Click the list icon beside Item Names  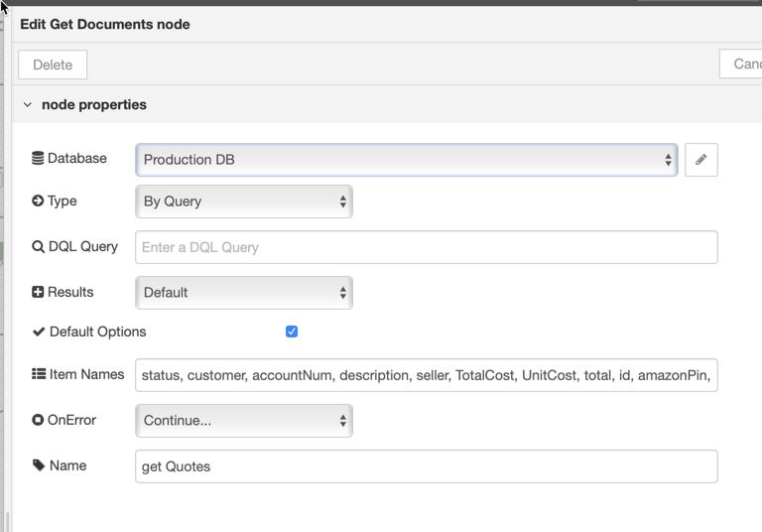(39, 374)
